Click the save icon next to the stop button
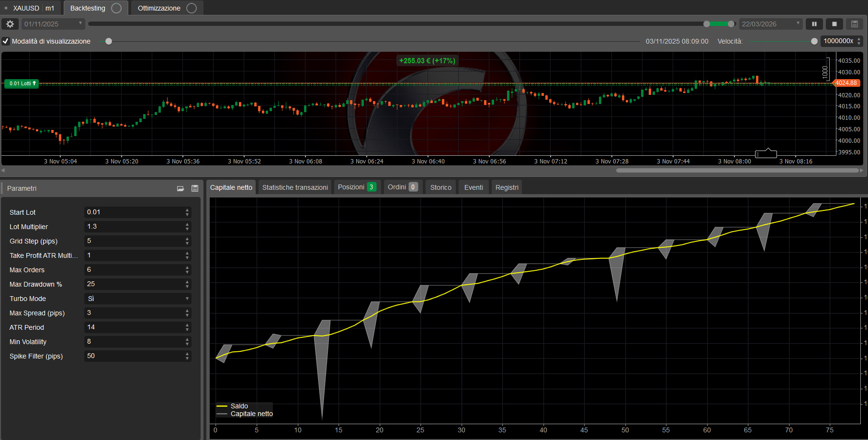 point(855,24)
